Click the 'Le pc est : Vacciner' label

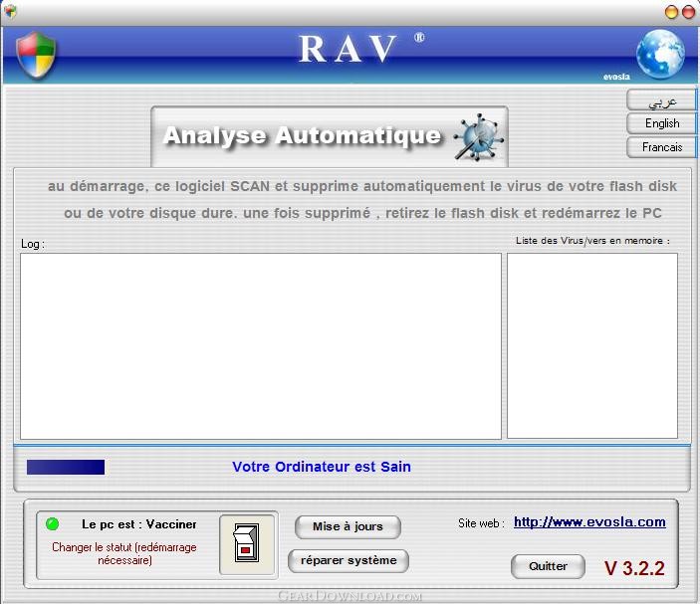tap(138, 524)
